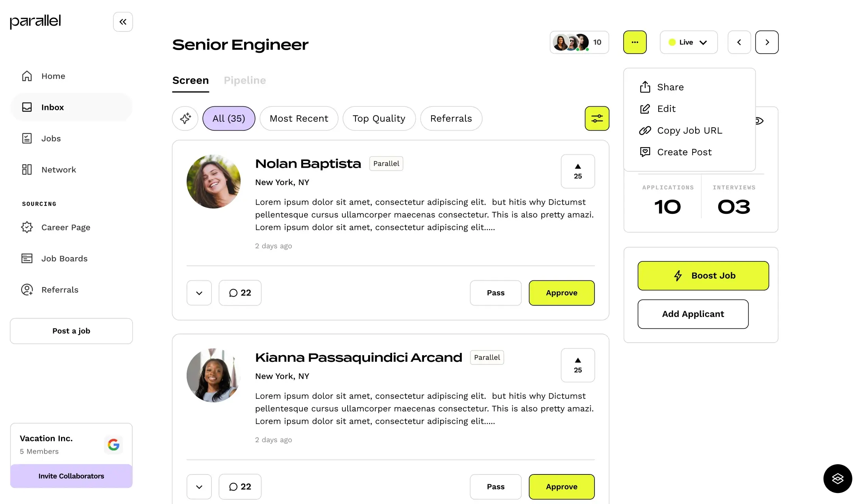Open comments on Nolan Baptista's card
This screenshot has width=863, height=504.
(x=240, y=293)
